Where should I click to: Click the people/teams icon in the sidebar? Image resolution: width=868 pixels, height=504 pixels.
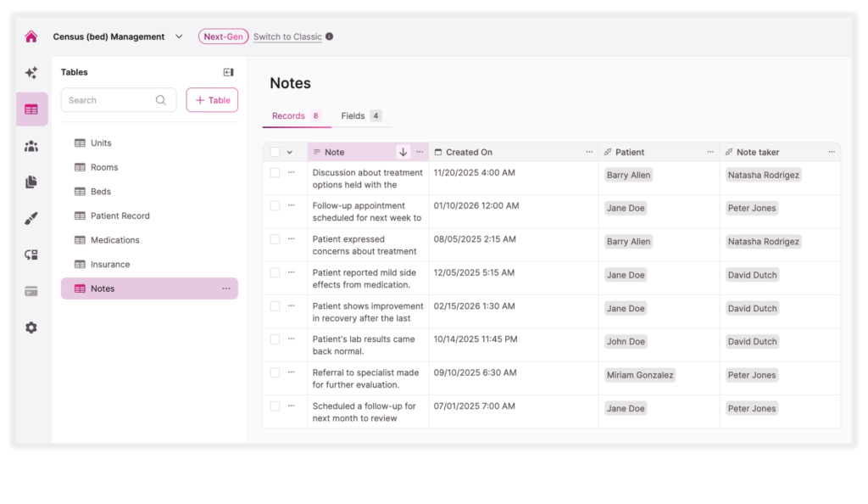point(31,145)
